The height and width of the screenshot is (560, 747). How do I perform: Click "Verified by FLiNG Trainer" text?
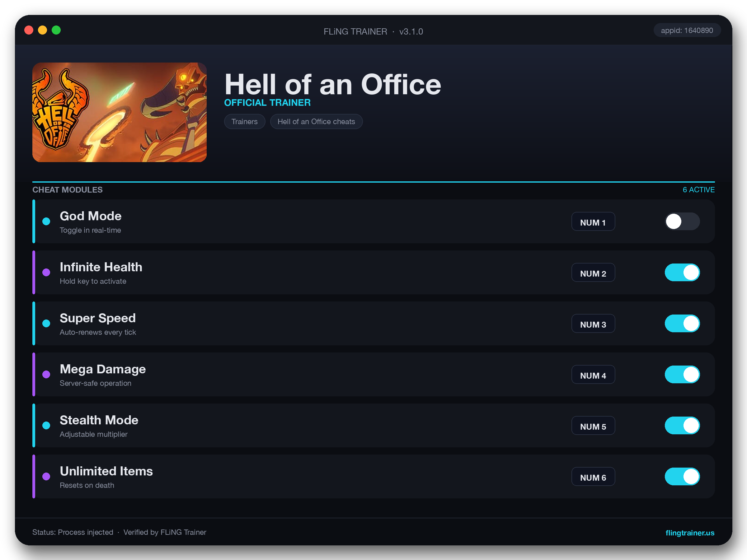165,532
